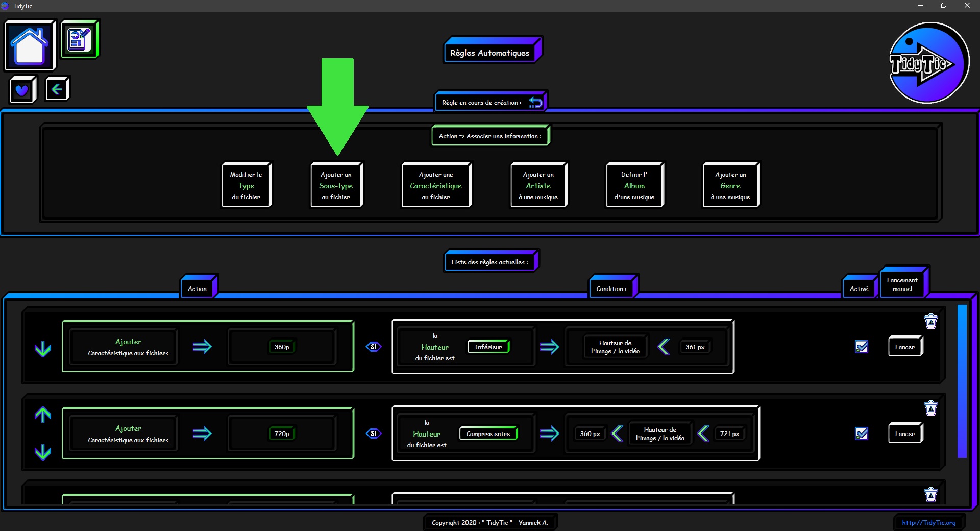Restore down the TidyTic window

click(x=944, y=6)
